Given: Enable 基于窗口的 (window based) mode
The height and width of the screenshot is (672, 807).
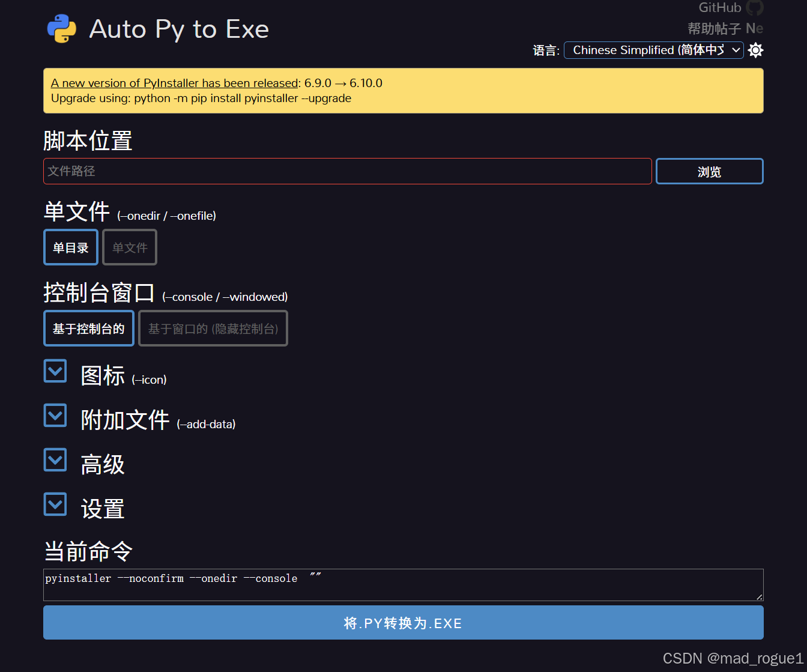Looking at the screenshot, I should tap(213, 328).
